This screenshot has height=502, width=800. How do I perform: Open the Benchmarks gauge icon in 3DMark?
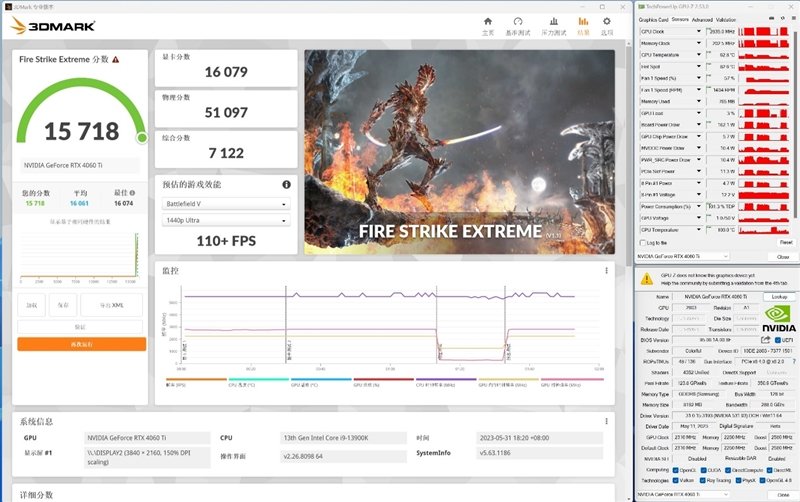[x=518, y=21]
